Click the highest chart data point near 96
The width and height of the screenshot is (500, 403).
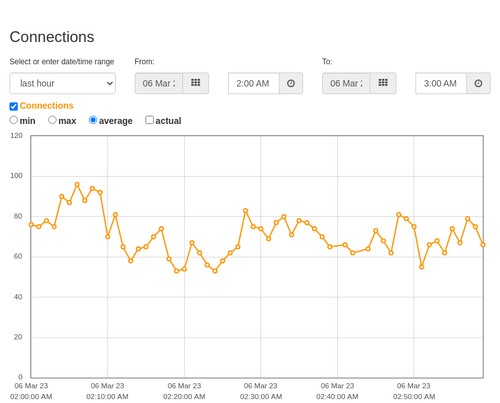(77, 184)
